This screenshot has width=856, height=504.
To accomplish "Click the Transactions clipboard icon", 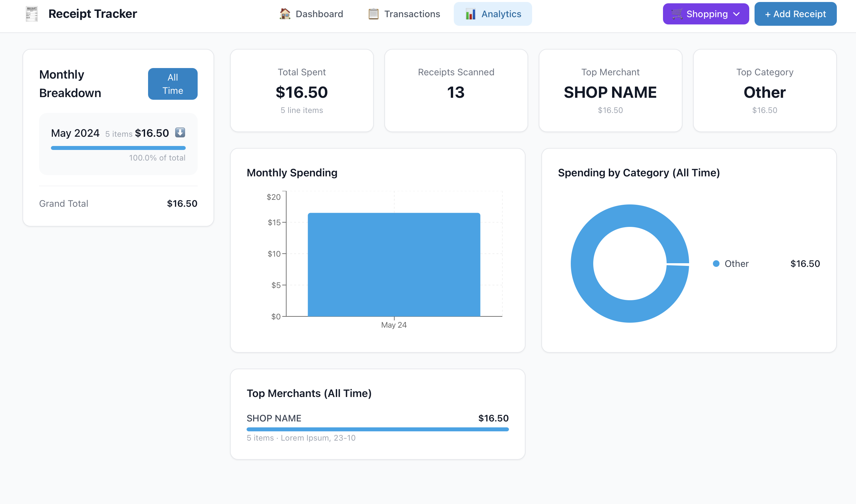I will pyautogui.click(x=373, y=14).
